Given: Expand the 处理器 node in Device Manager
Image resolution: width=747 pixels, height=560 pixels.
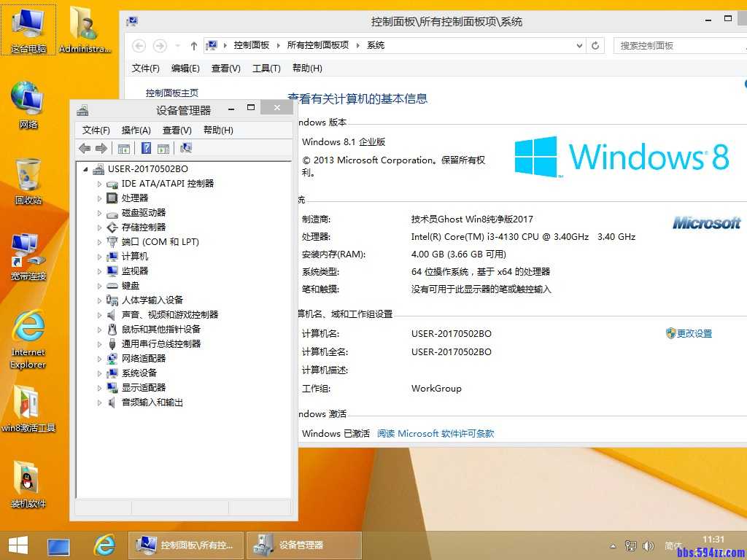Looking at the screenshot, I should tap(98, 198).
